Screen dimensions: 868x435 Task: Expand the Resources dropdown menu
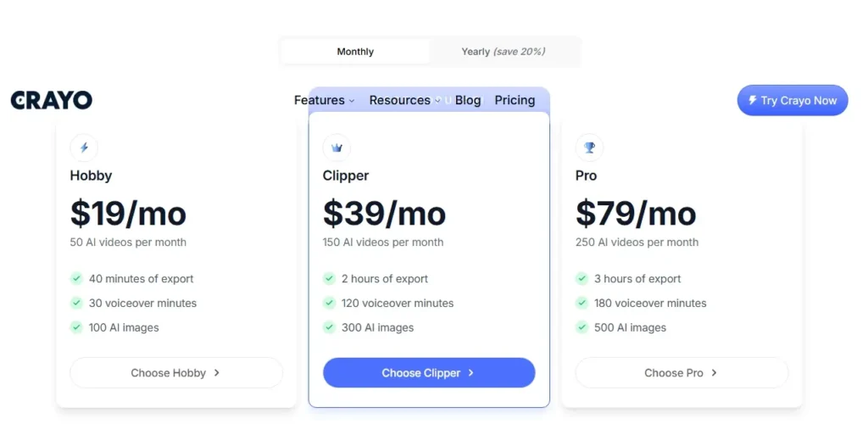[x=404, y=100]
